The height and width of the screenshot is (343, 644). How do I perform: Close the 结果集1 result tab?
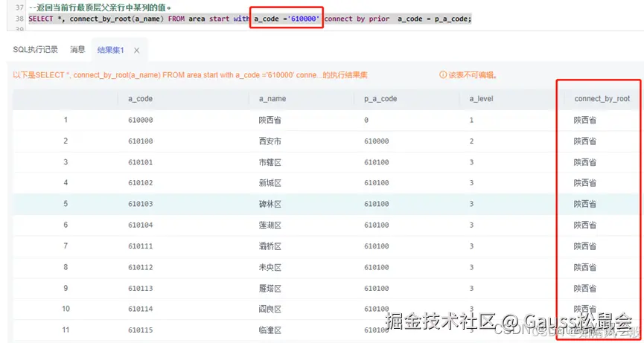pos(137,50)
